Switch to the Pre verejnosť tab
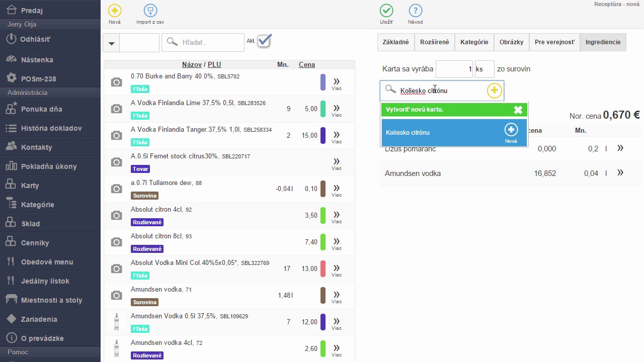The width and height of the screenshot is (644, 362). (x=554, y=42)
